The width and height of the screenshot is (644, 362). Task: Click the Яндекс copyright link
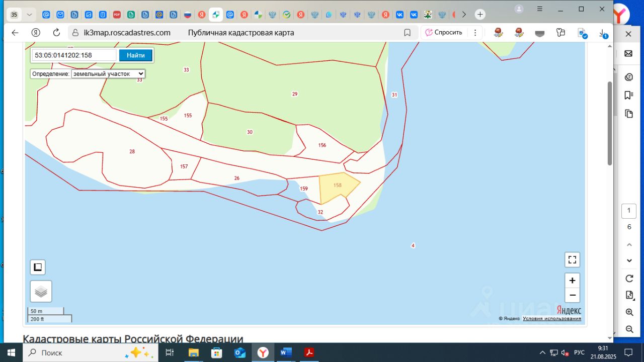point(509,319)
